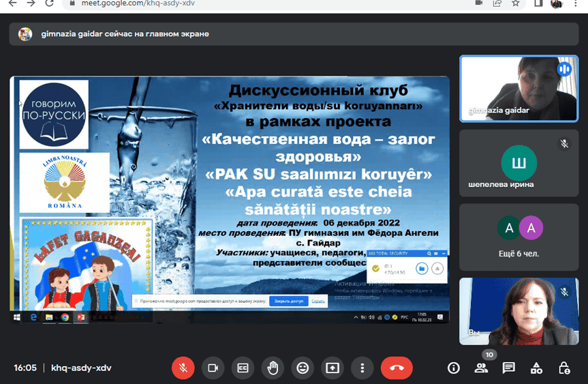This screenshot has height=384, width=588.
Task: Open the meeting details info panel
Action: 454,368
